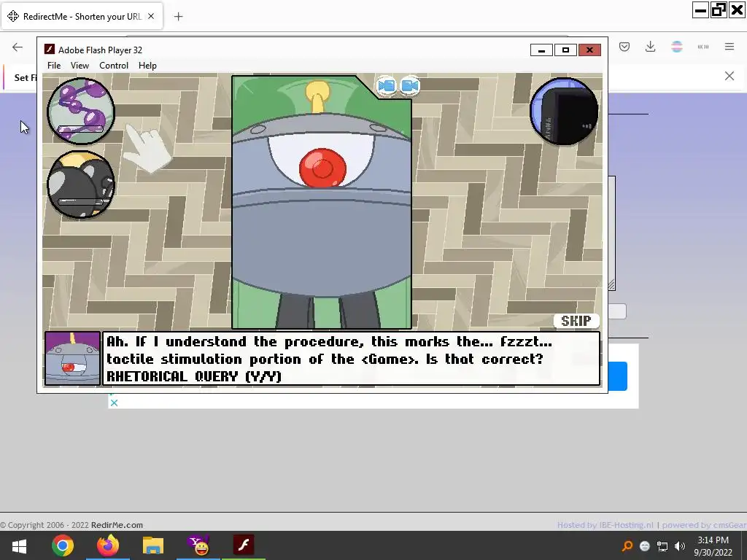
Task: Open the clock showing 3:14 PM
Action: click(x=713, y=546)
